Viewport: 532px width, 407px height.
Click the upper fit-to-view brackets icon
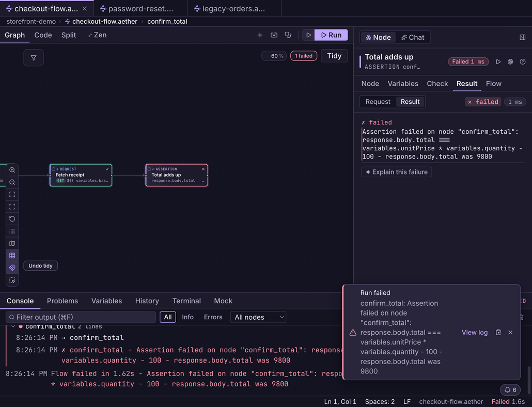pyautogui.click(x=12, y=194)
